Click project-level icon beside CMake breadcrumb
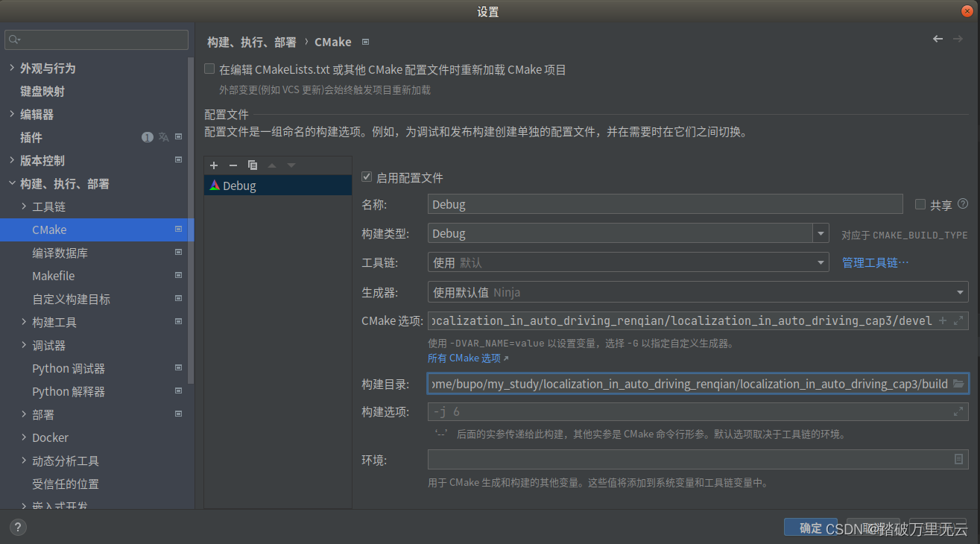This screenshot has height=544, width=980. [x=365, y=42]
